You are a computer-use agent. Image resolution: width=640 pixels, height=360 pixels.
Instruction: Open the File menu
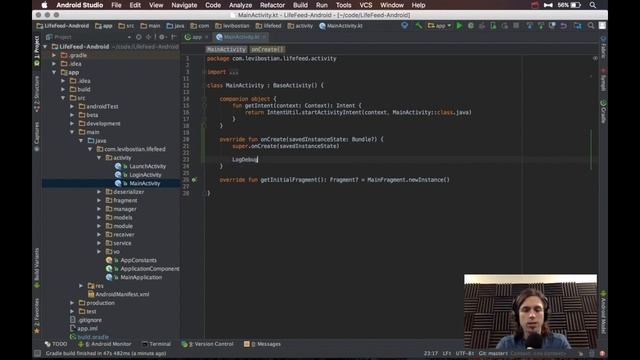116,5
